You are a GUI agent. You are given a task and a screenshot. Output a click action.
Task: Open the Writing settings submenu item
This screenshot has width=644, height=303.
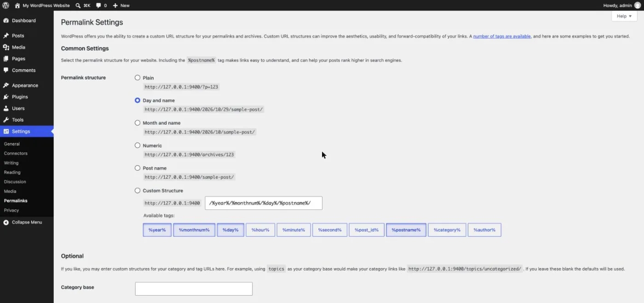(11, 163)
